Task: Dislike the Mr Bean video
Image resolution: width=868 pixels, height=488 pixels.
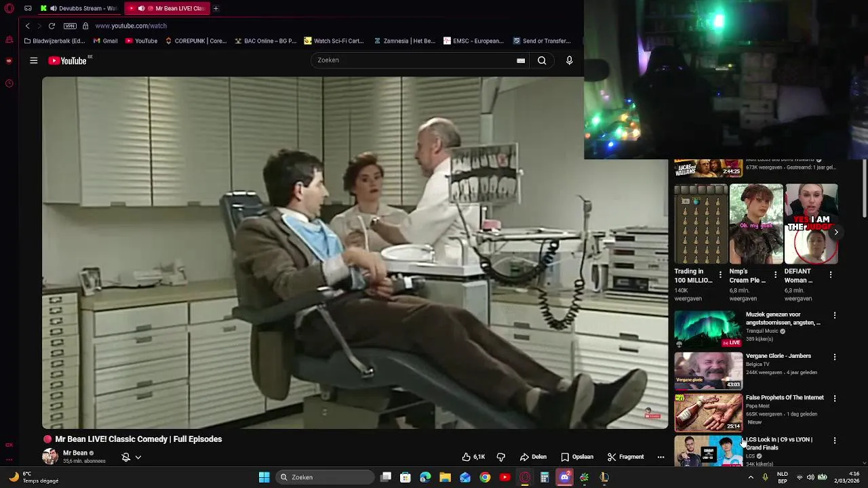Action: pos(501,457)
